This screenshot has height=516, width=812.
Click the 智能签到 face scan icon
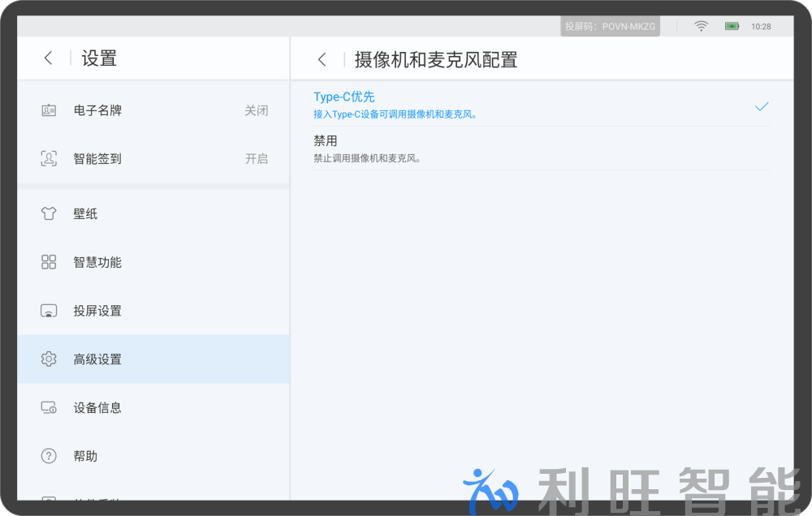[49, 158]
